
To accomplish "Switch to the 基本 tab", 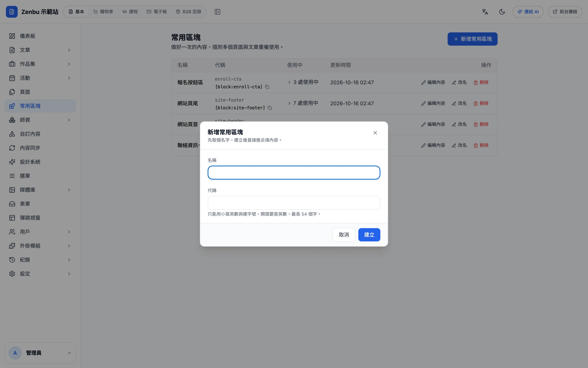I will pyautogui.click(x=76, y=12).
